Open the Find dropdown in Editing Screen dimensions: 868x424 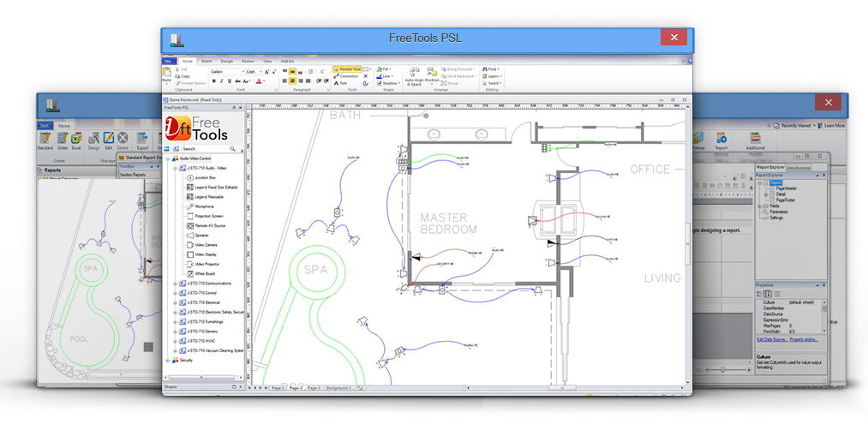click(x=491, y=69)
